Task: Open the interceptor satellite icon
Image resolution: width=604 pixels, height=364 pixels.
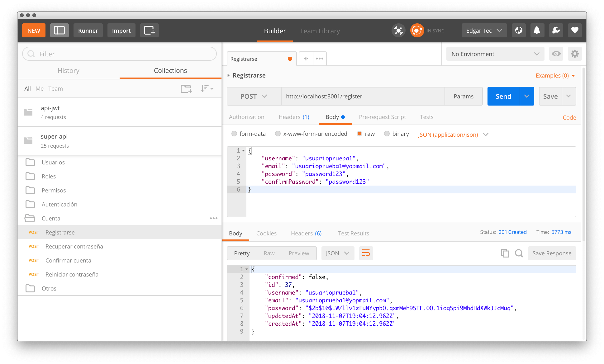Action: click(x=398, y=31)
